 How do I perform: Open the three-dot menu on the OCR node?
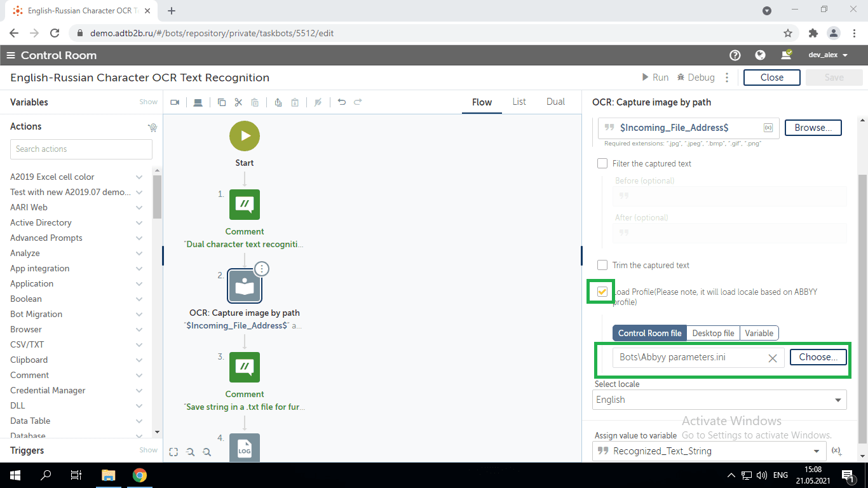pyautogui.click(x=262, y=269)
